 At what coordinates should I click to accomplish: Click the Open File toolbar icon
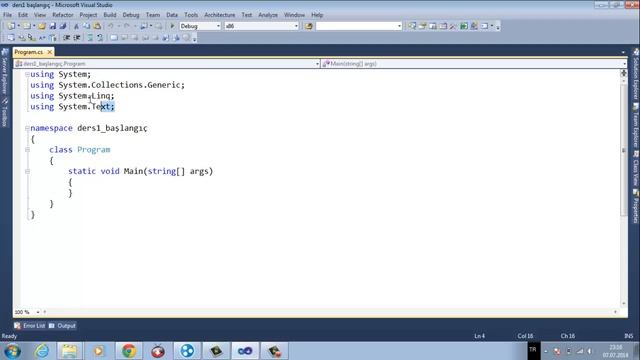(42, 26)
